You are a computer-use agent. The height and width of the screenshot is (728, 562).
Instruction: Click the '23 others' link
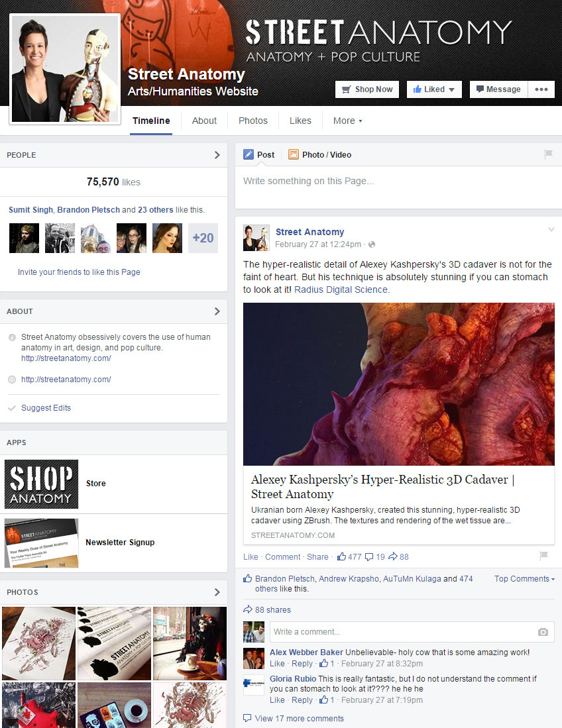[156, 210]
